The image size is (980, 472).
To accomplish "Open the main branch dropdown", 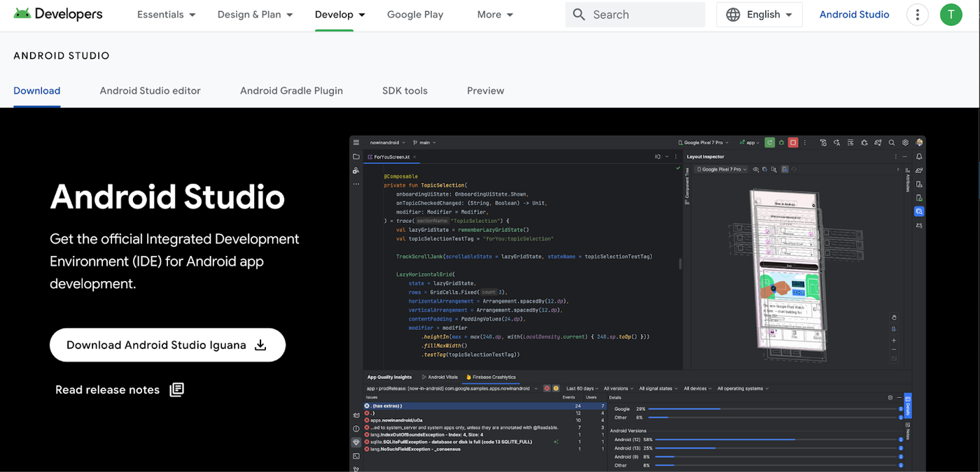I will click(x=425, y=143).
